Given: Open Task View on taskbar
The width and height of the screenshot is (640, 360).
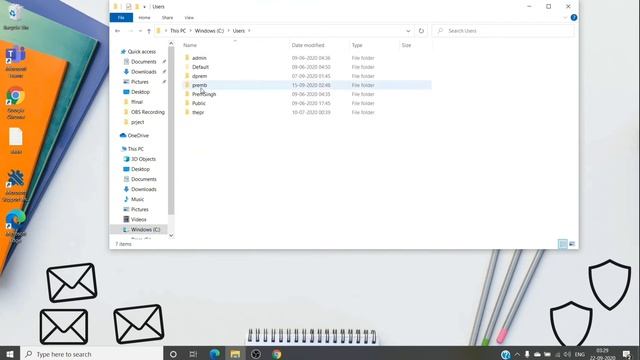Looking at the screenshot, I should pos(193,354).
